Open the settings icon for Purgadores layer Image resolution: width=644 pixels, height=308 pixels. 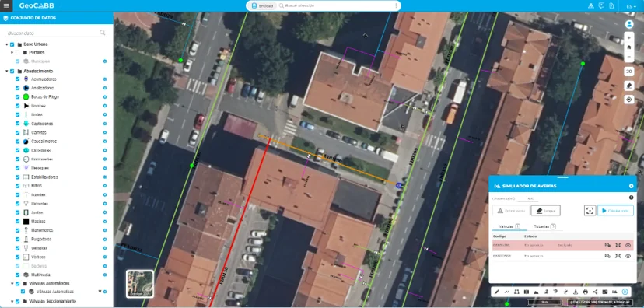(105, 239)
